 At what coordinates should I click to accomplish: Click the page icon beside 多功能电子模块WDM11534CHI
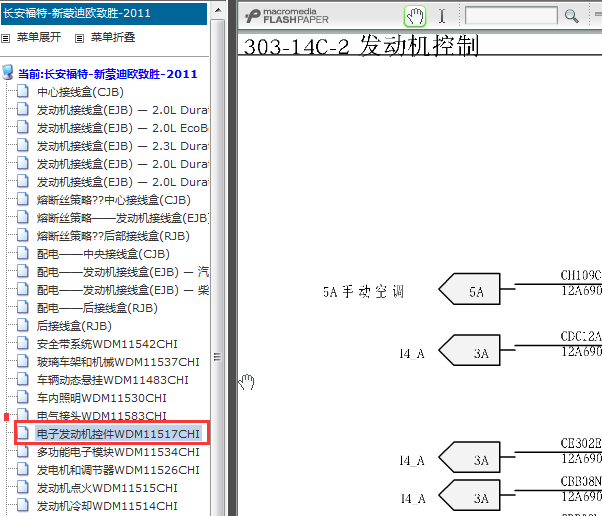[23, 452]
